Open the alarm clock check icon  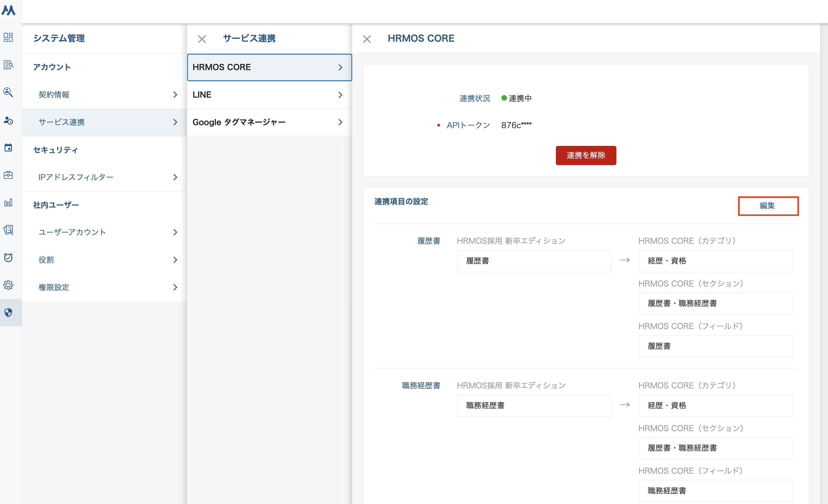[x=8, y=258]
